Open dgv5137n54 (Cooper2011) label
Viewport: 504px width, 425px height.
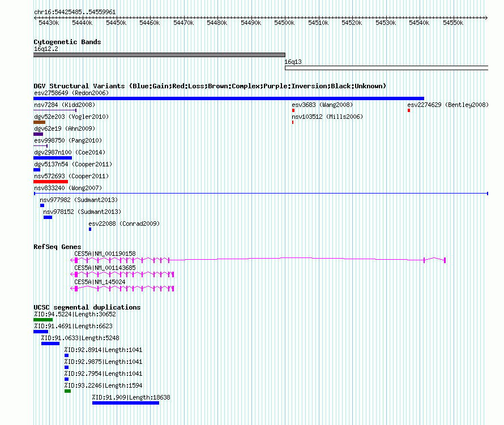point(73,164)
